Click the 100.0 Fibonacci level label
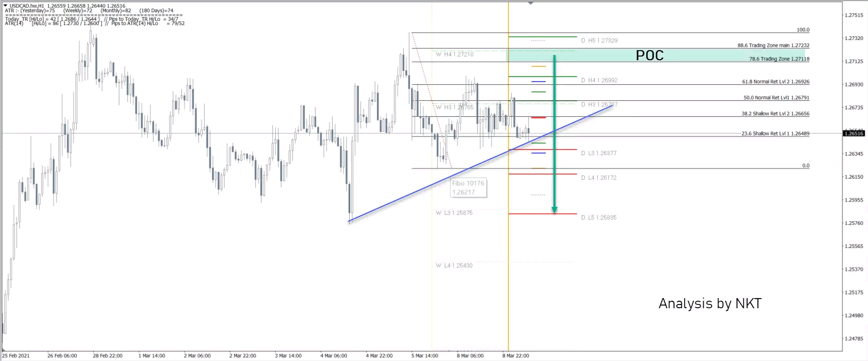This screenshot has height=361, width=868. click(803, 30)
